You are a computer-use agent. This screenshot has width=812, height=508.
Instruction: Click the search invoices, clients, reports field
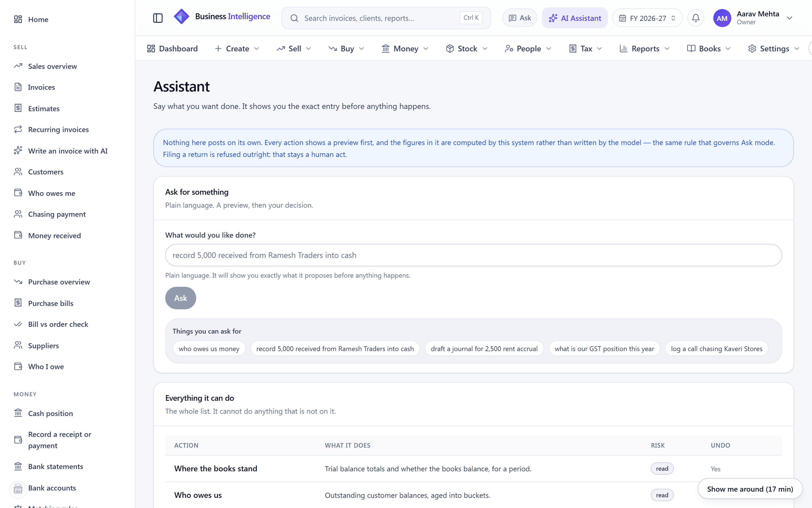point(386,18)
